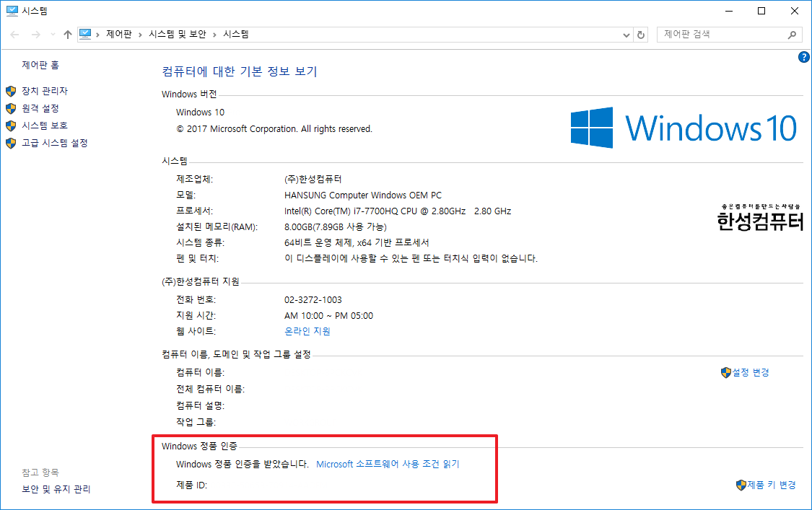
Task: Click the 한성컴퓨터 OEM logo
Action: click(x=760, y=217)
